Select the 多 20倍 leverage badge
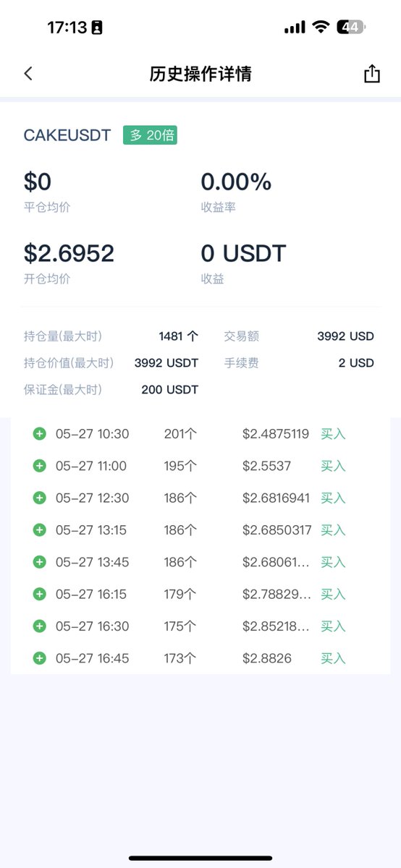The width and height of the screenshot is (401, 868). point(150,135)
